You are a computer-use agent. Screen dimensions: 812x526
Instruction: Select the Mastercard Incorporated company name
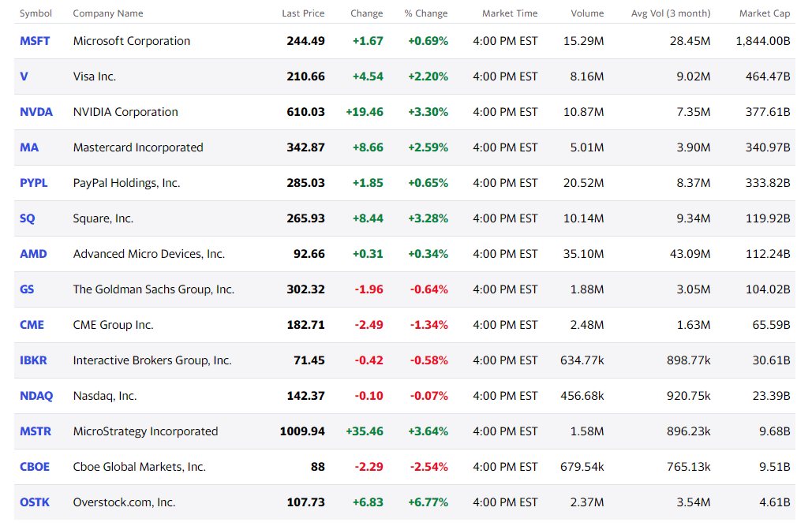pos(138,147)
